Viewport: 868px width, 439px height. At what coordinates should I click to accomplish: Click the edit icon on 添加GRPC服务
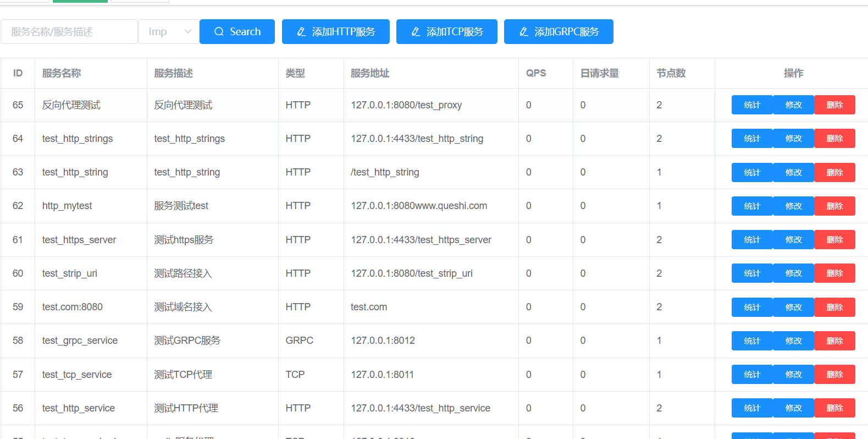tap(523, 32)
